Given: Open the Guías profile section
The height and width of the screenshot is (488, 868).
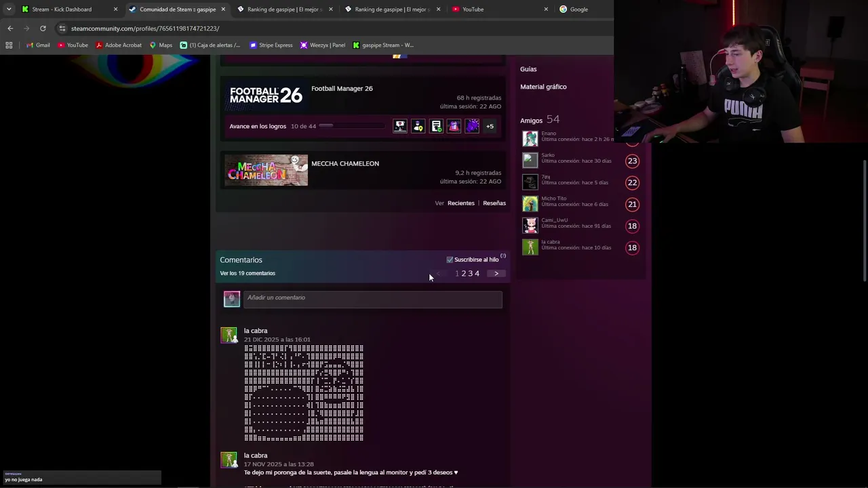Looking at the screenshot, I should point(528,69).
